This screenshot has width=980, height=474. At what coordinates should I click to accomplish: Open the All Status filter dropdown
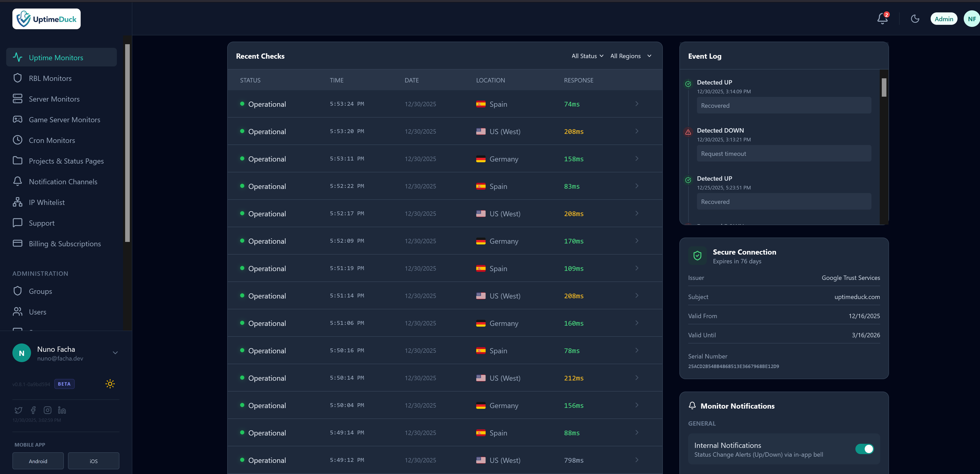click(587, 56)
